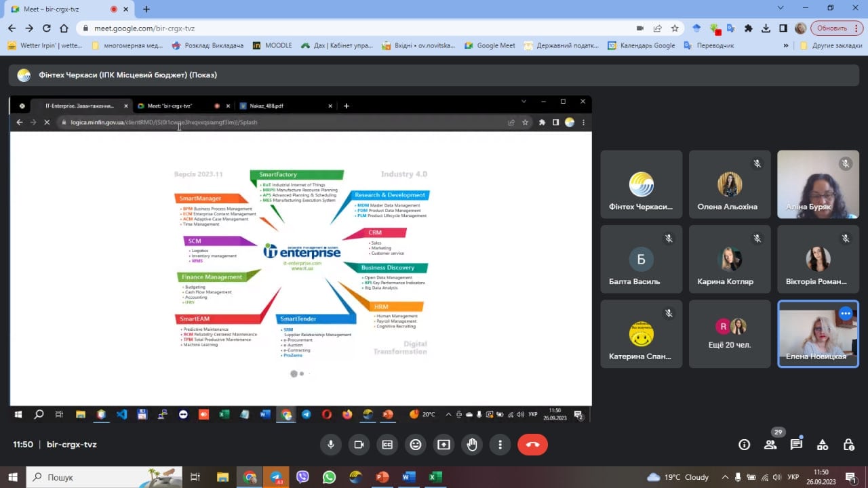Viewport: 868px width, 488px height.
Task: Select Аліна Буряк video tile
Action: click(818, 184)
